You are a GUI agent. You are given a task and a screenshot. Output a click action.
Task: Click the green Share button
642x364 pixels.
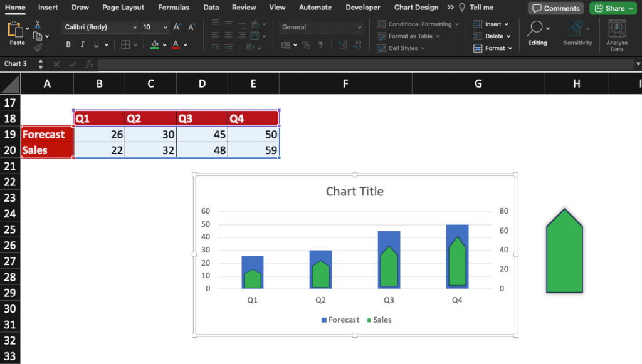tap(613, 8)
